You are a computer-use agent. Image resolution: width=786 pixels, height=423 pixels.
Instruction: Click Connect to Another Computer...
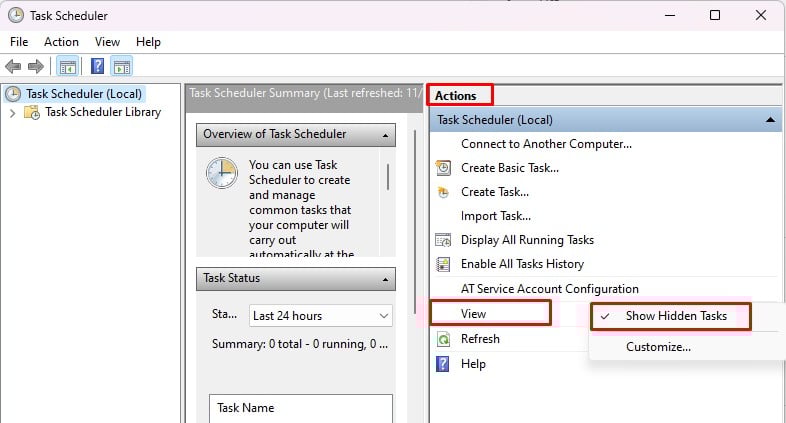pos(546,144)
